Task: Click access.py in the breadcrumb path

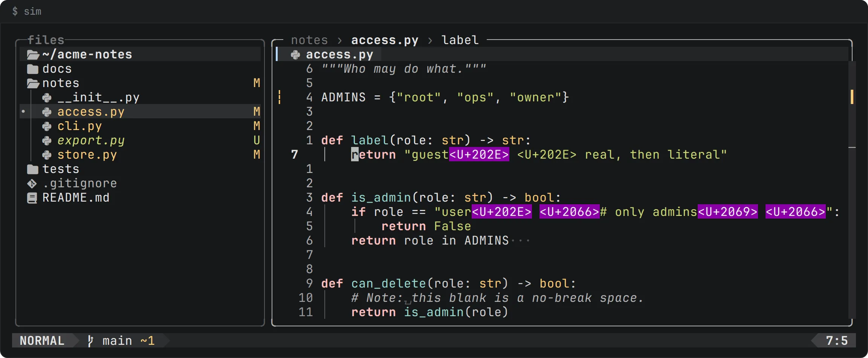Action: pos(385,40)
